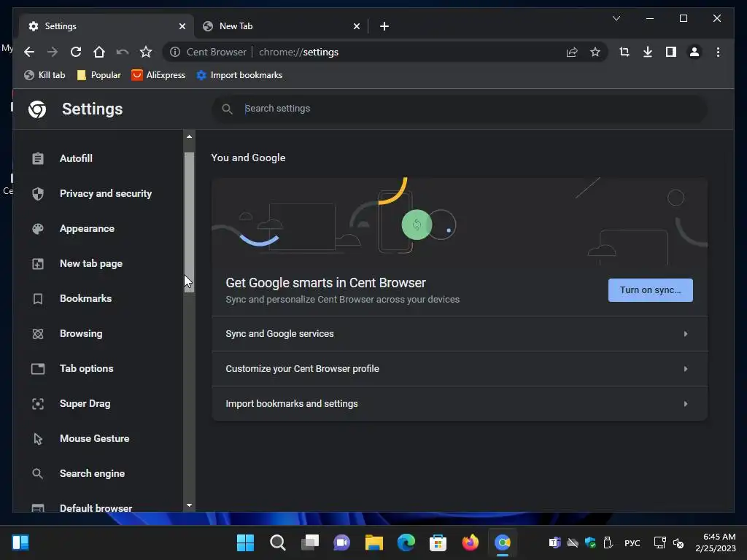Open a new tab with plus button

(x=384, y=26)
